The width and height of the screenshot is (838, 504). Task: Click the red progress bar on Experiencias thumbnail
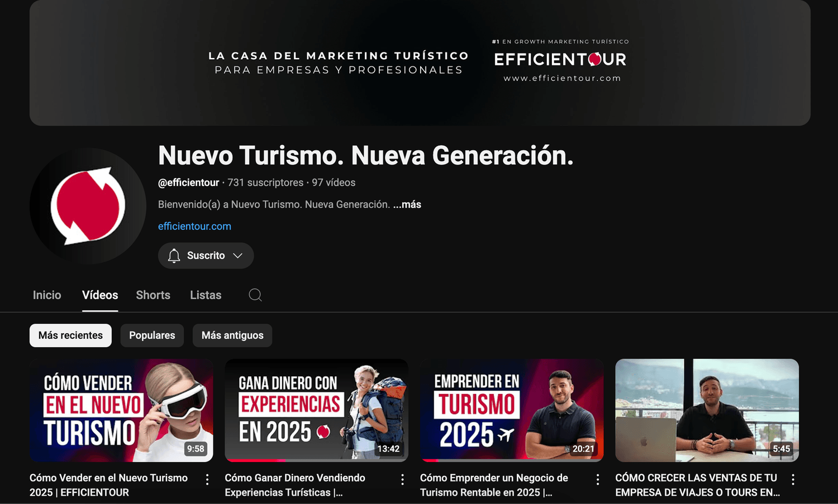coord(255,460)
